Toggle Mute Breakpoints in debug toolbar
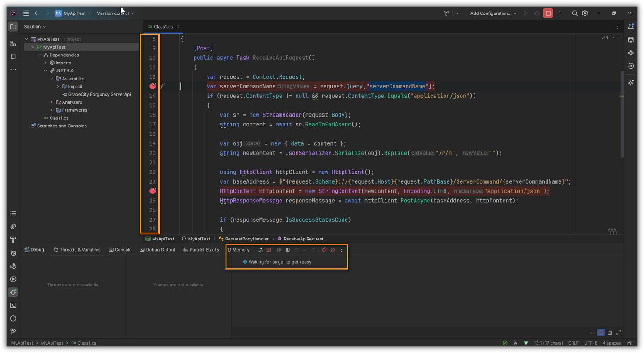This screenshot has height=353, width=644. tap(333, 250)
